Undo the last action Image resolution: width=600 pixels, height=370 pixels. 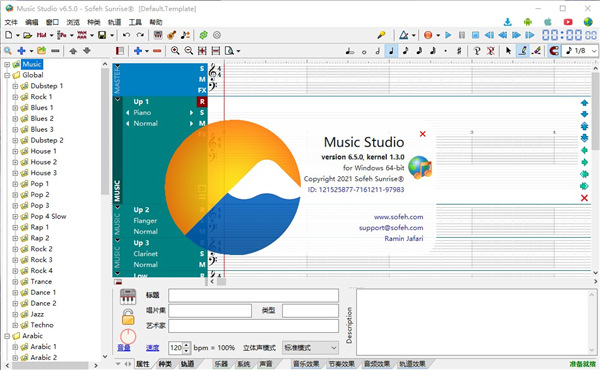[x=126, y=35]
